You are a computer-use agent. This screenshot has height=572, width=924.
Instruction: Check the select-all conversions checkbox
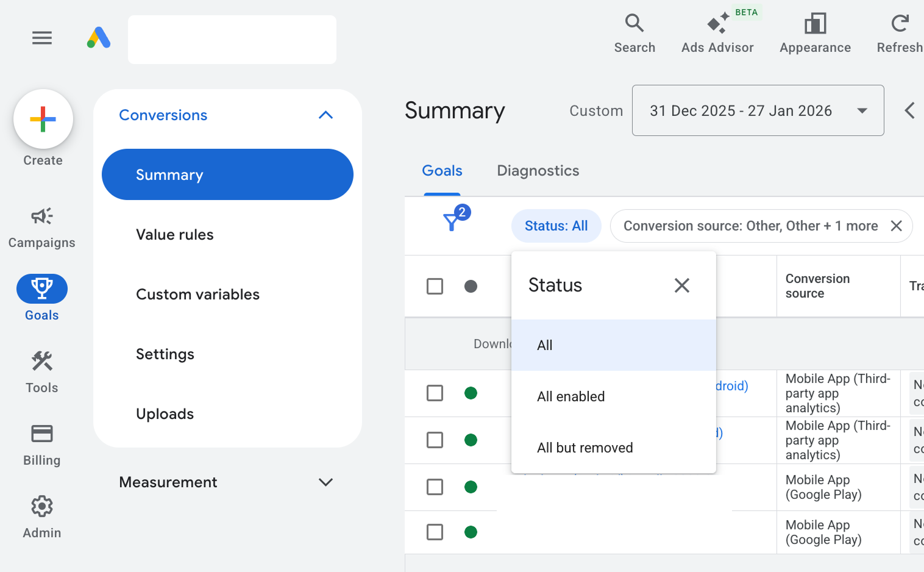(x=435, y=286)
